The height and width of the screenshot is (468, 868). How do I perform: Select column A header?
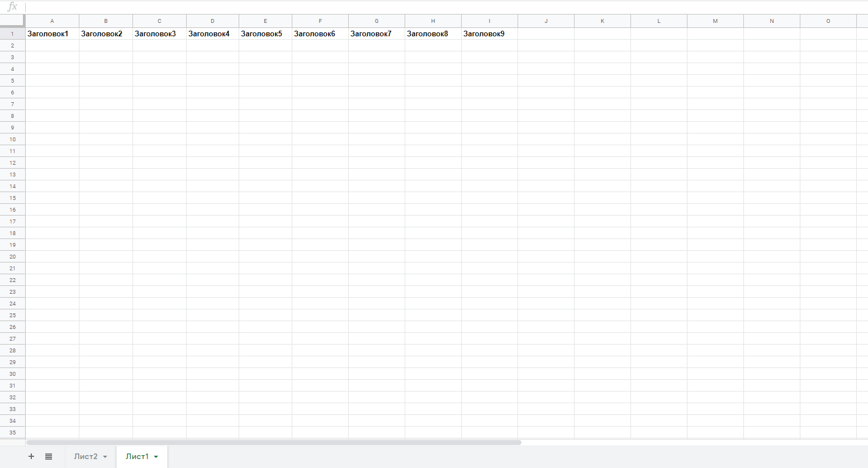[x=52, y=21]
